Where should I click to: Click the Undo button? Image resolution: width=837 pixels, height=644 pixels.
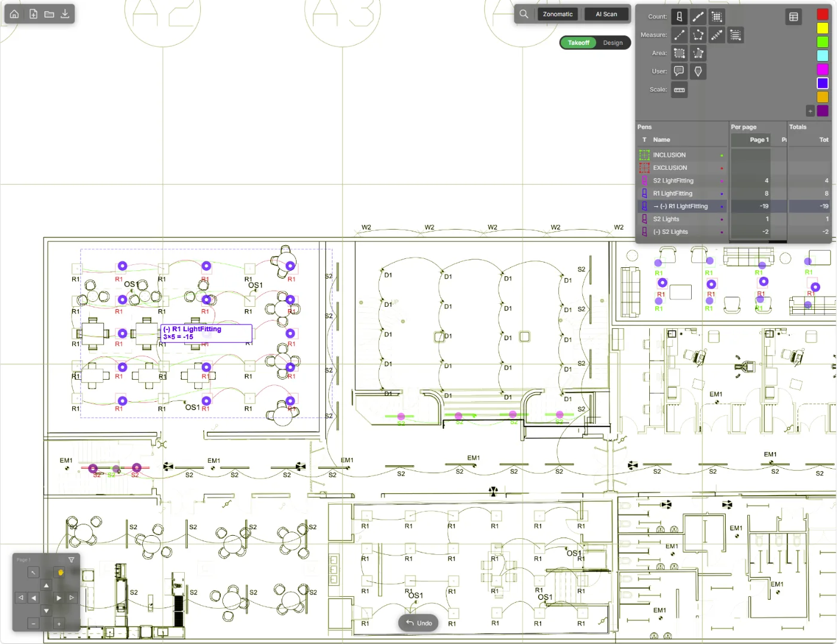pyautogui.click(x=419, y=623)
